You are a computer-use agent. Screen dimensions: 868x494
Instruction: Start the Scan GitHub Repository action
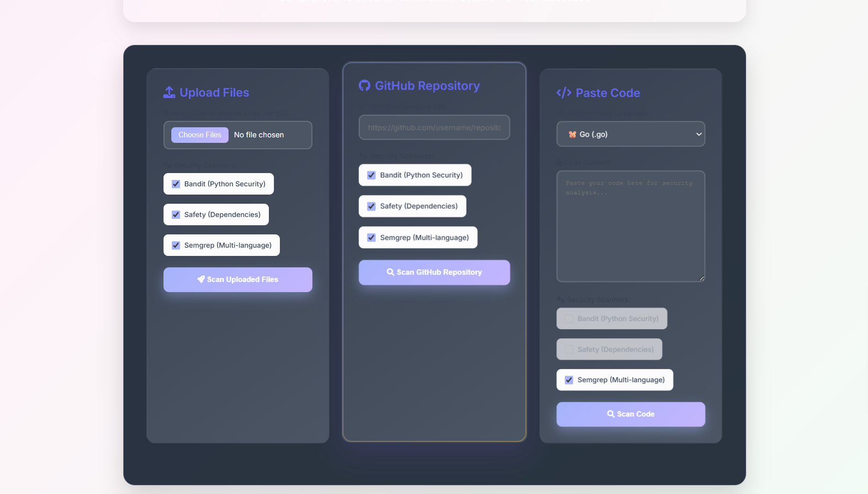coord(434,272)
